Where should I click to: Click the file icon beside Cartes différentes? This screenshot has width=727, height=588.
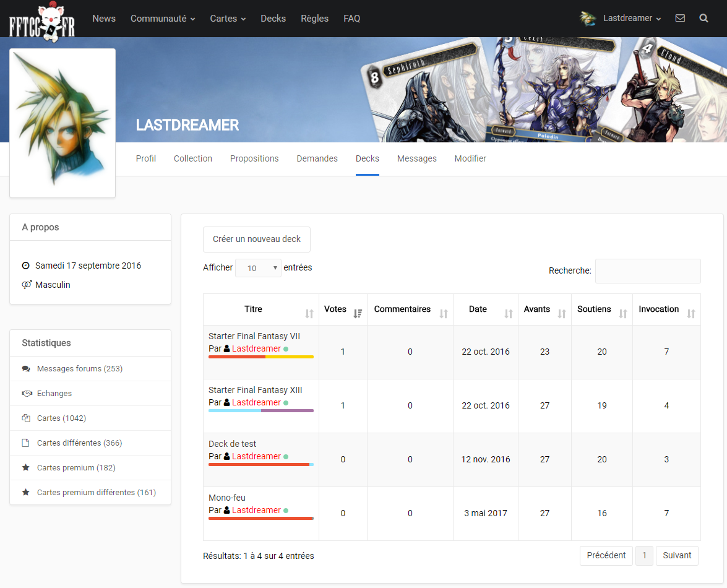coord(25,443)
